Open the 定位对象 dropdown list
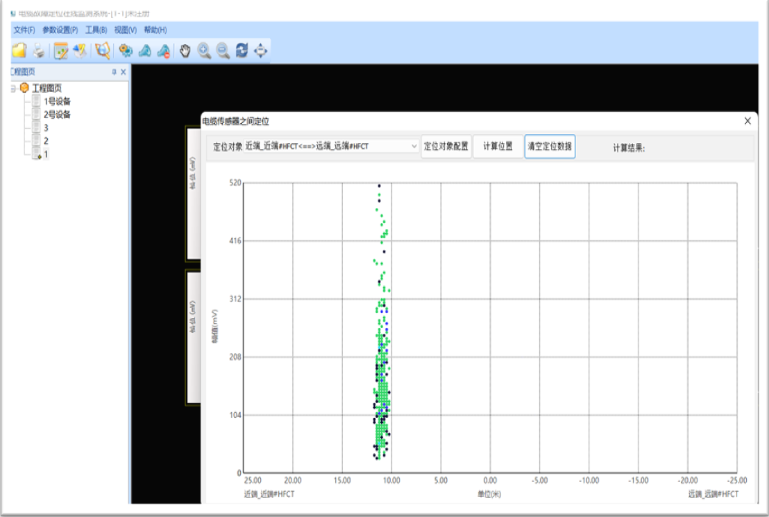The height and width of the screenshot is (517, 769). pos(414,146)
